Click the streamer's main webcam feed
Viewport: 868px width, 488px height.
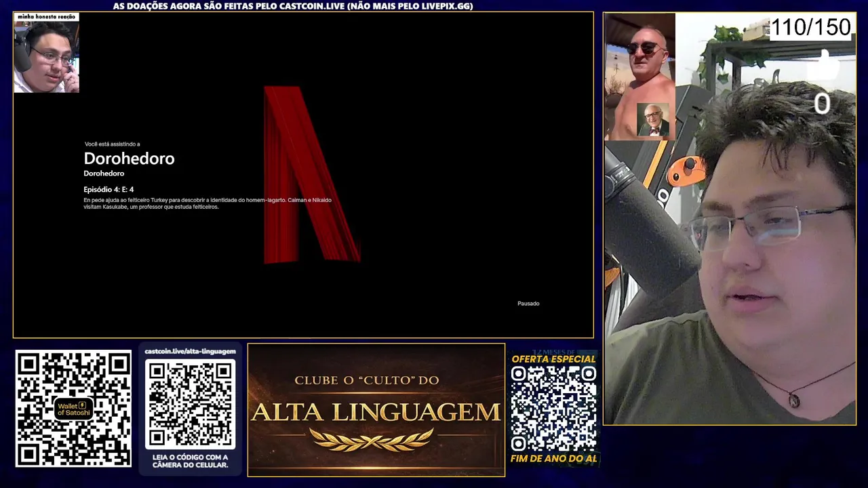[x=730, y=219]
